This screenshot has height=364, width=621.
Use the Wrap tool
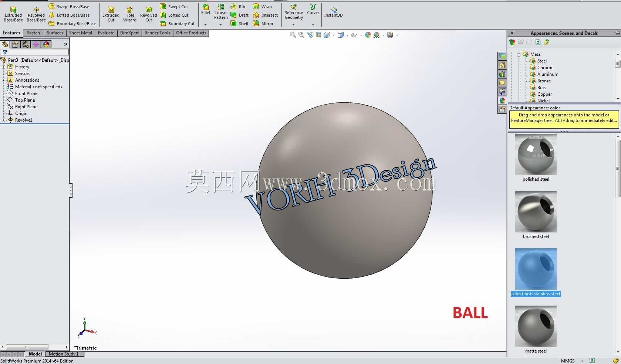point(262,7)
